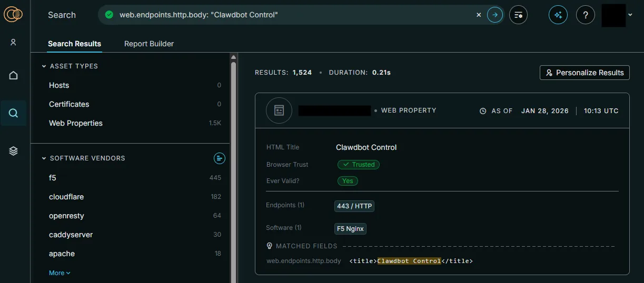644x283 pixels.
Task: Switch to the Report Builder tab
Action: coord(148,44)
